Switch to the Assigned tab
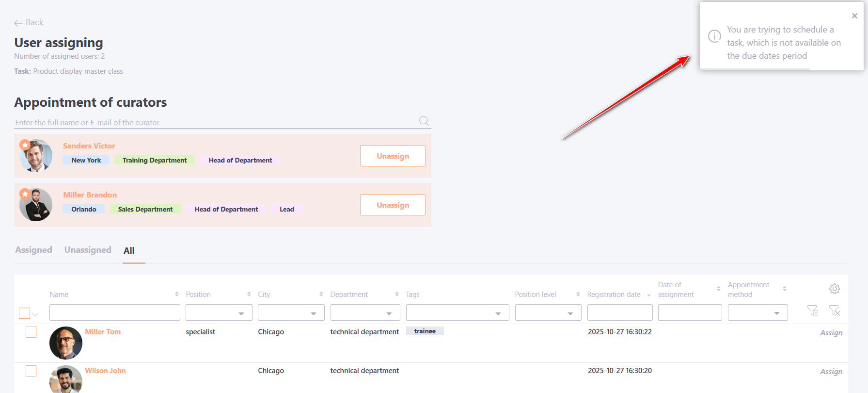Image resolution: width=868 pixels, height=393 pixels. 33,250
